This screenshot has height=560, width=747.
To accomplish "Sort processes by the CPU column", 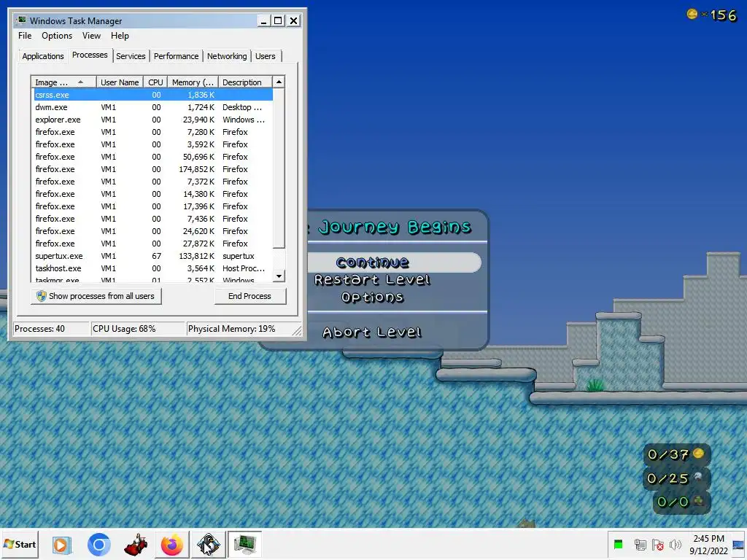I will (155, 82).
